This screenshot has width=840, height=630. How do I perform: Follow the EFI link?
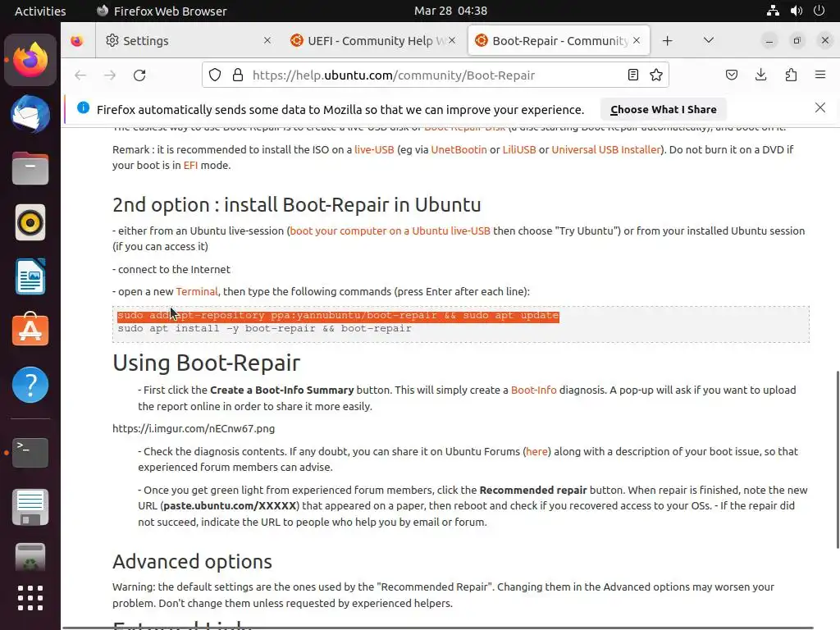pyautogui.click(x=190, y=165)
